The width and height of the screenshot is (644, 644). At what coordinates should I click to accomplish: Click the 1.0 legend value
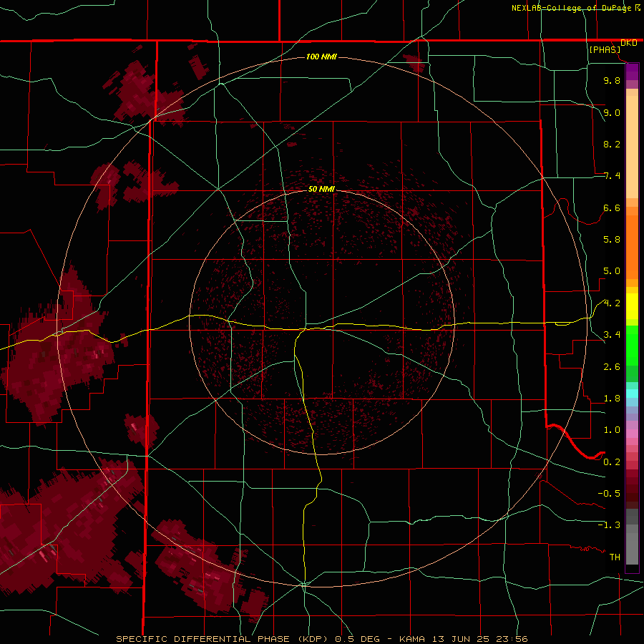(x=612, y=430)
